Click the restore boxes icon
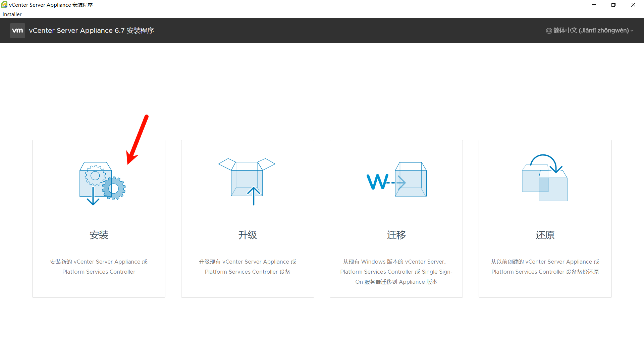The width and height of the screenshot is (644, 345). pos(545,178)
